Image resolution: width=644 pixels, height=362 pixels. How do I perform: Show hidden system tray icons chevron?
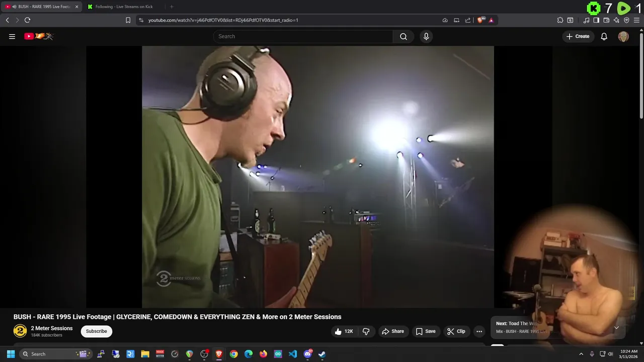(x=581, y=354)
